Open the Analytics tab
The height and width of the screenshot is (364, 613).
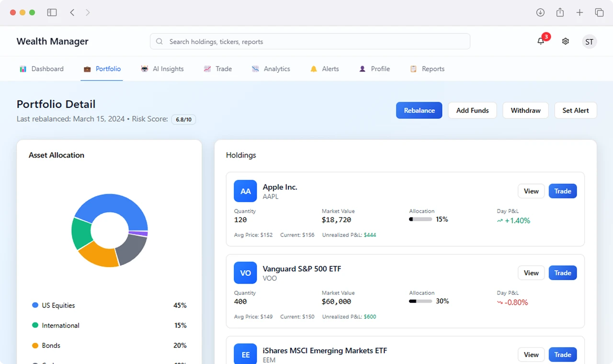click(271, 69)
